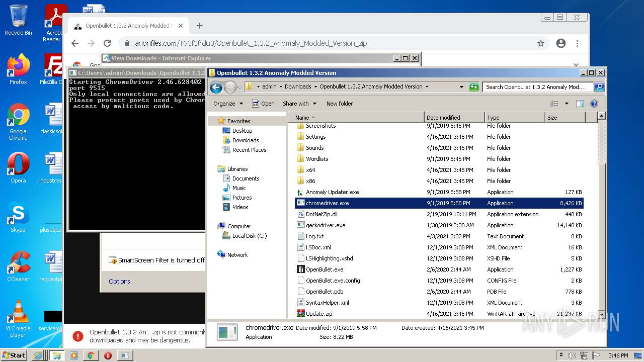The image size is (644, 362).
Task: Open a new Chrome tab
Action: click(200, 26)
